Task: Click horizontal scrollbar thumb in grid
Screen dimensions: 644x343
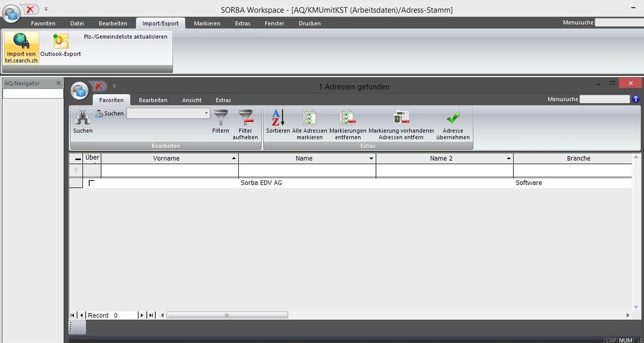Action: (227, 315)
